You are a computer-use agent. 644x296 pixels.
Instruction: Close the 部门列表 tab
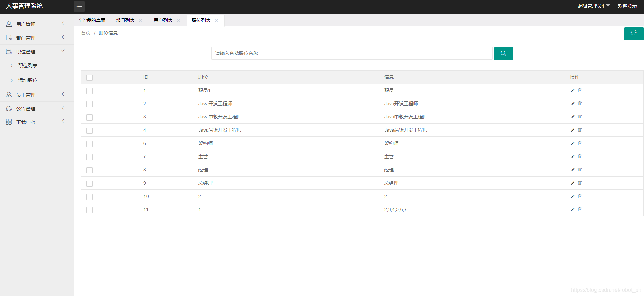(140, 20)
